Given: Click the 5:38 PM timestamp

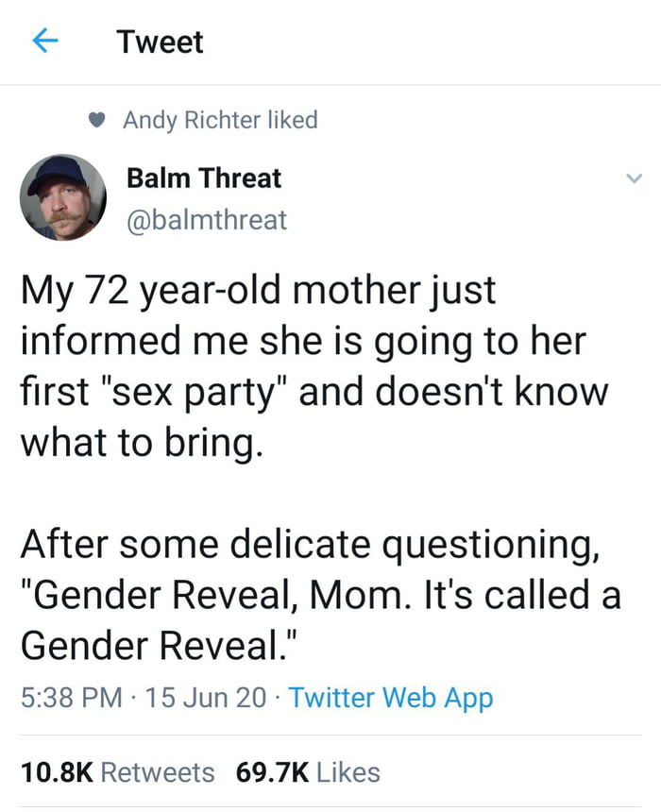Looking at the screenshot, I should pos(72,698).
